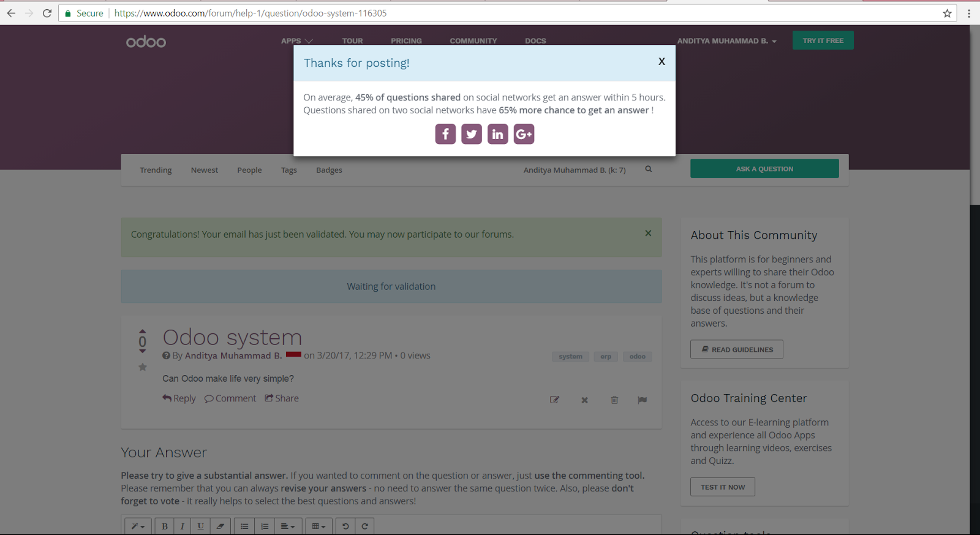Click the READ GUIDELINES button
The image size is (980, 535).
point(737,349)
